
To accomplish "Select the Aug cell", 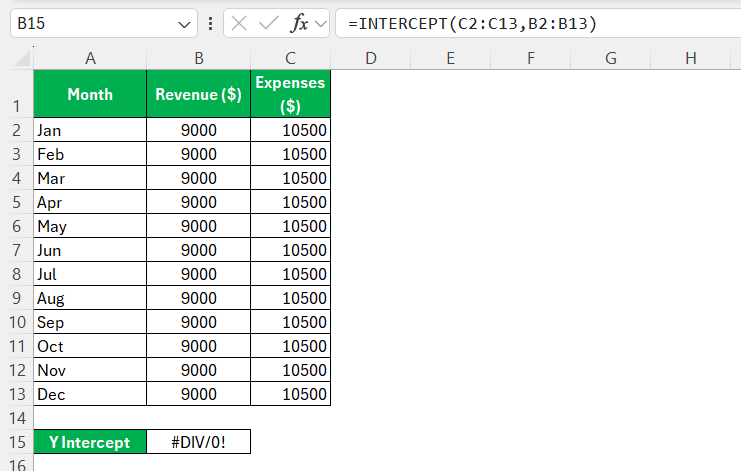I will pos(90,298).
